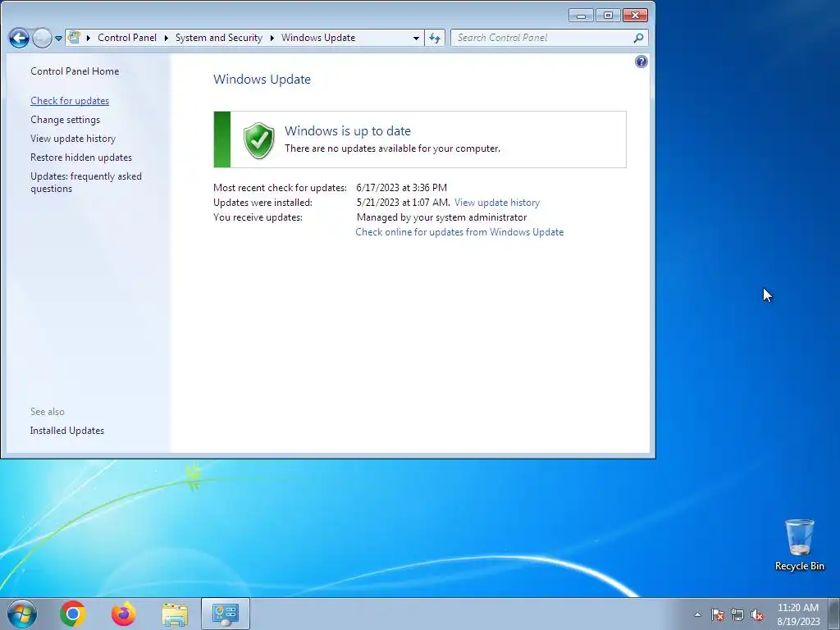Open View update history in sidebar
Screen dimensions: 840x630
click(73, 138)
